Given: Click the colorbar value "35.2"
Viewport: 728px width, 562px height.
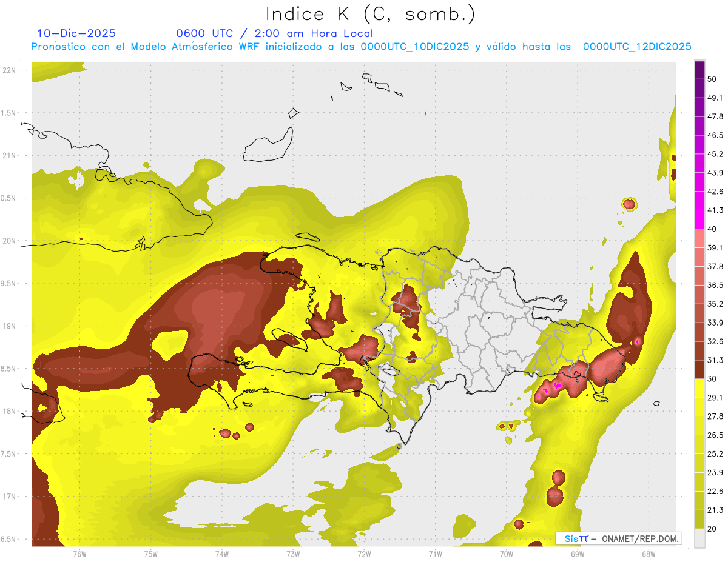Looking at the screenshot, I should coord(715,304).
